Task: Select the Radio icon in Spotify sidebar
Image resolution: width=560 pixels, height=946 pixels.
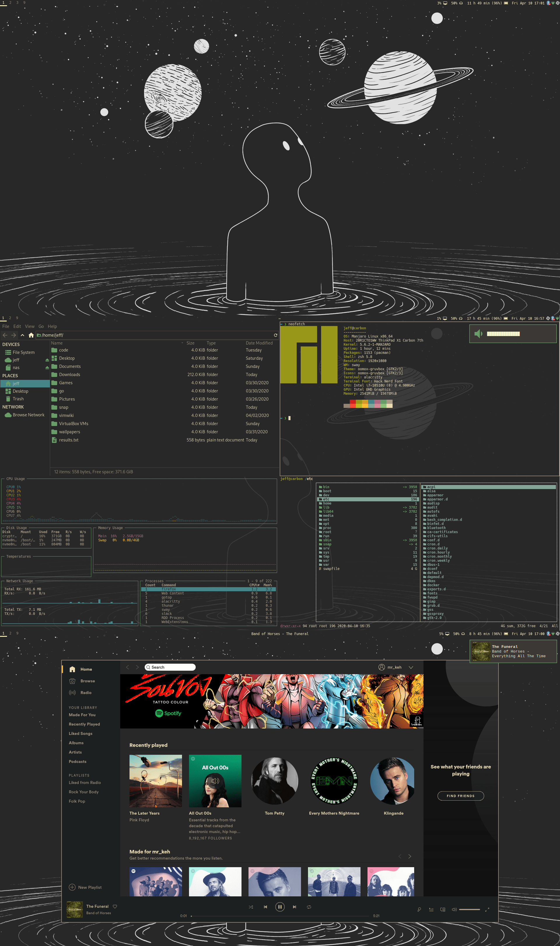Action: tap(72, 693)
